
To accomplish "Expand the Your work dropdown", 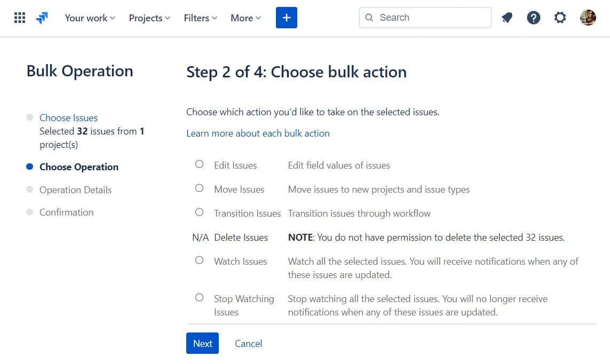I will pos(90,18).
